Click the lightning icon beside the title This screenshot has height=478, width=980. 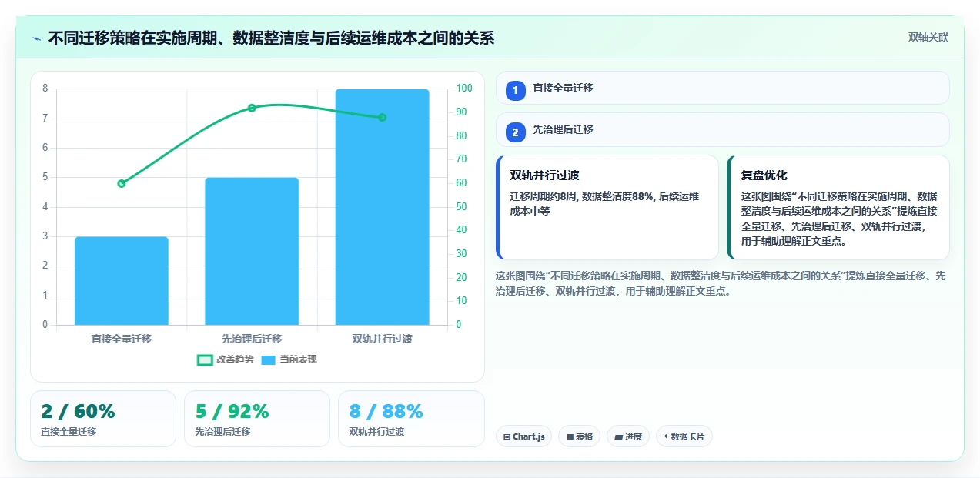36,38
